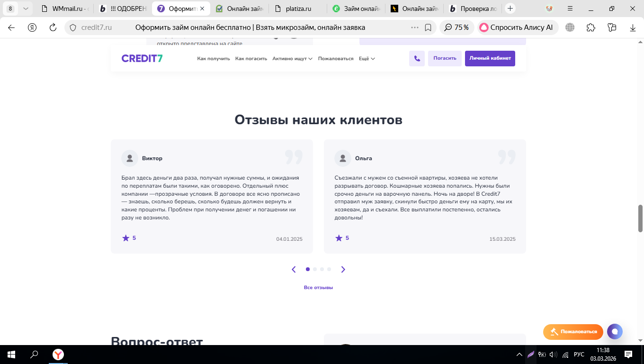
Task: Open the Все отзывы link
Action: click(318, 288)
